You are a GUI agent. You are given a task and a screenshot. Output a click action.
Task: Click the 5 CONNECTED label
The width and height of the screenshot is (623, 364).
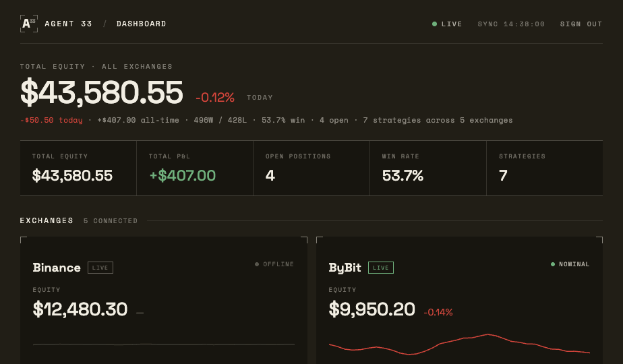tap(111, 220)
